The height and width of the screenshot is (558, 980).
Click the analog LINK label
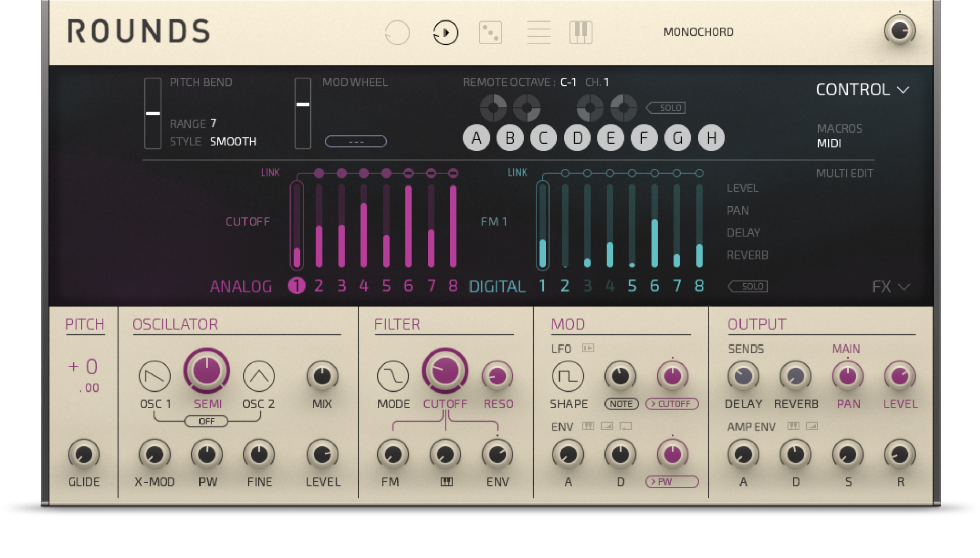[x=270, y=173]
